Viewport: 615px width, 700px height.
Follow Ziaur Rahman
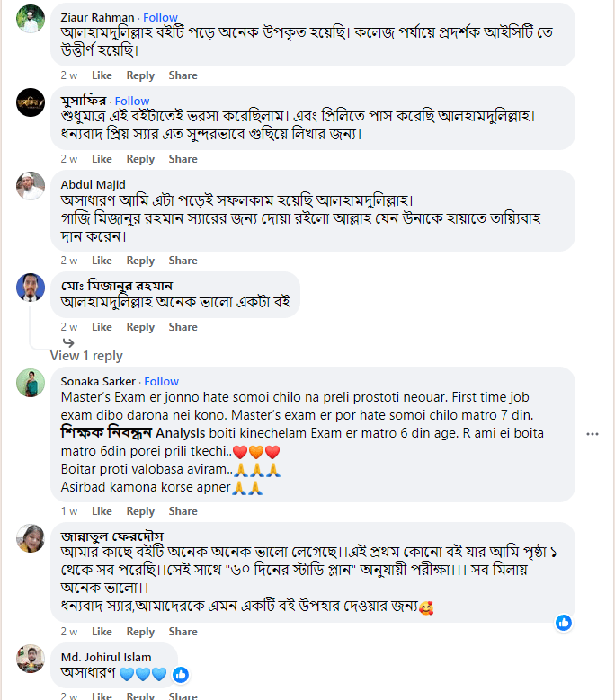click(161, 17)
